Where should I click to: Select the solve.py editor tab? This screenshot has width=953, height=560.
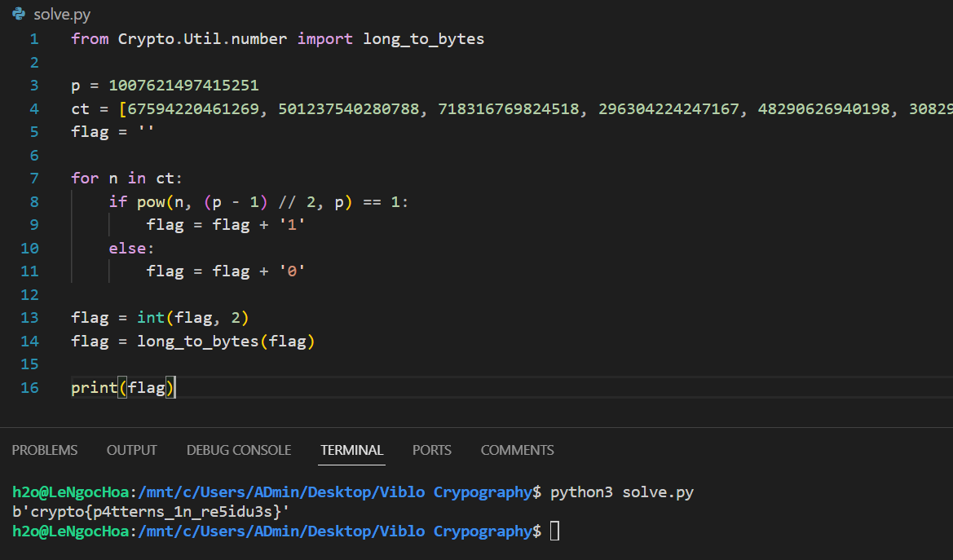[x=60, y=14]
